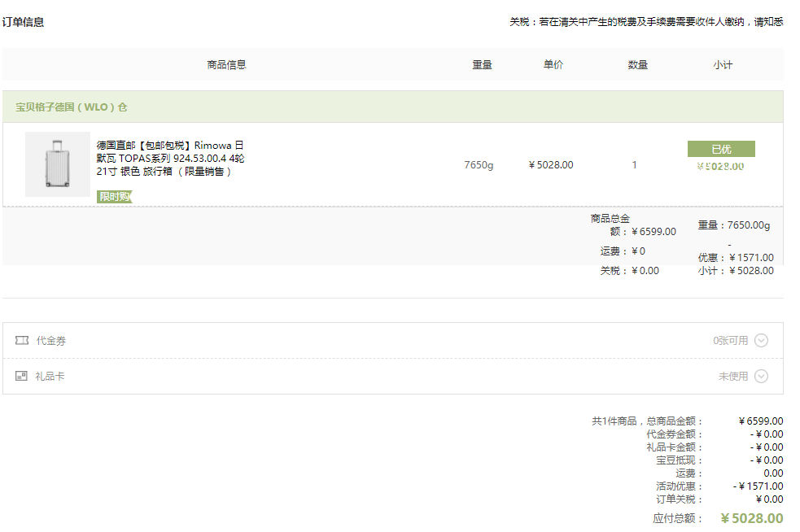
Task: Click the 未使用 gift card status text
Action: point(733,377)
